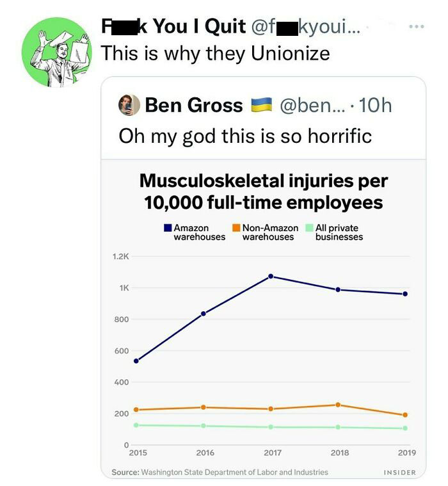This screenshot has width=448, height=486.
Task: Open the three-dot more options menu
Action: click(x=416, y=27)
